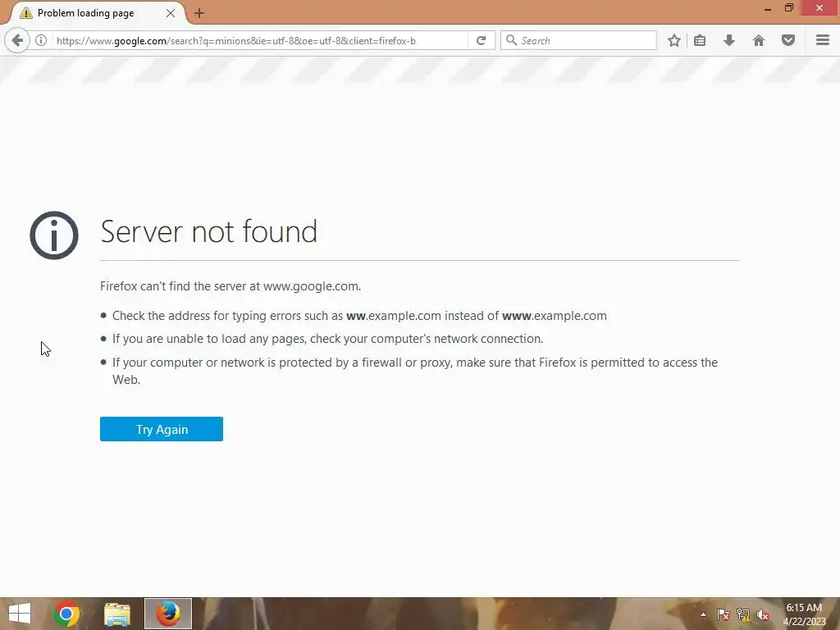The width and height of the screenshot is (840, 630).
Task: Open a new tab with plus button
Action: coord(199,13)
